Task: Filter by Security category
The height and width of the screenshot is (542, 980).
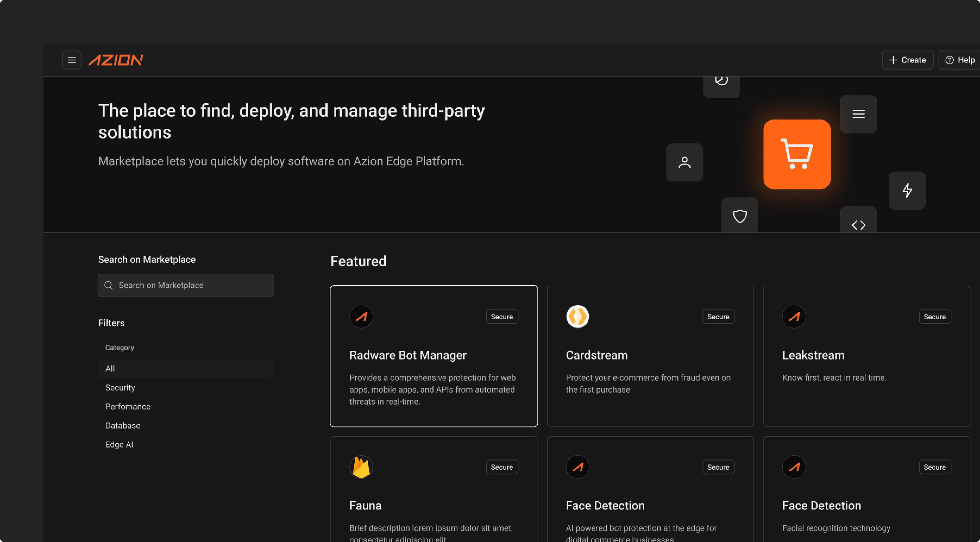Action: [x=120, y=387]
